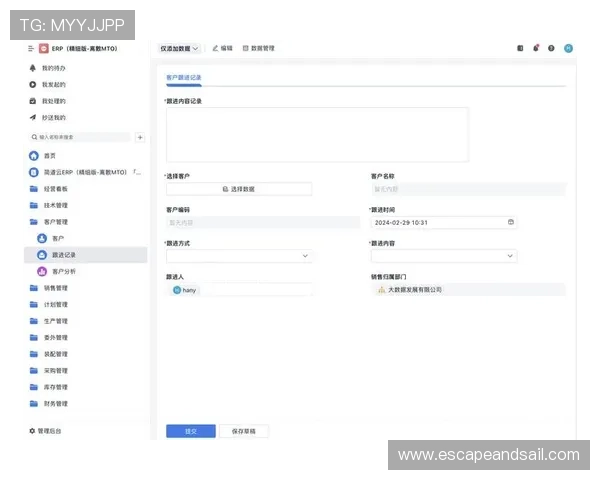This screenshot has height=480, width=600.
Task: Open 简道云ERP (精细版-离散MTO) entry
Action: click(x=85, y=172)
